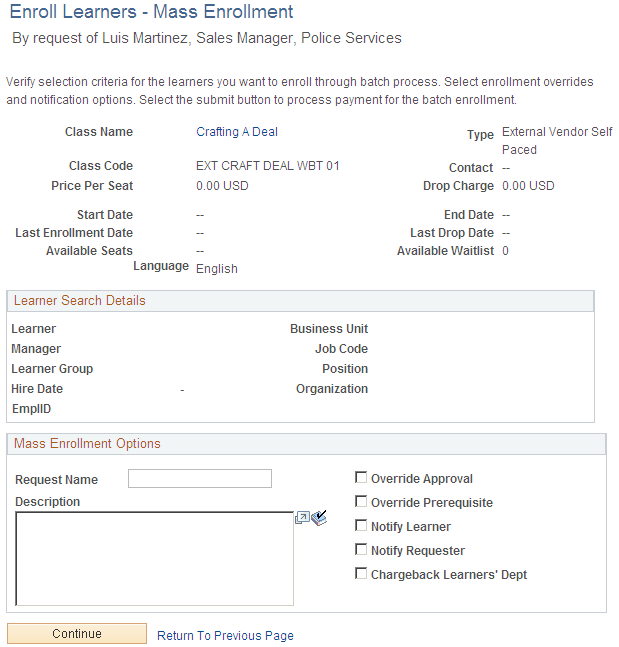The width and height of the screenshot is (619, 647).
Task: Select the Chargeback Learners' Dept checkbox
Action: pyautogui.click(x=361, y=574)
